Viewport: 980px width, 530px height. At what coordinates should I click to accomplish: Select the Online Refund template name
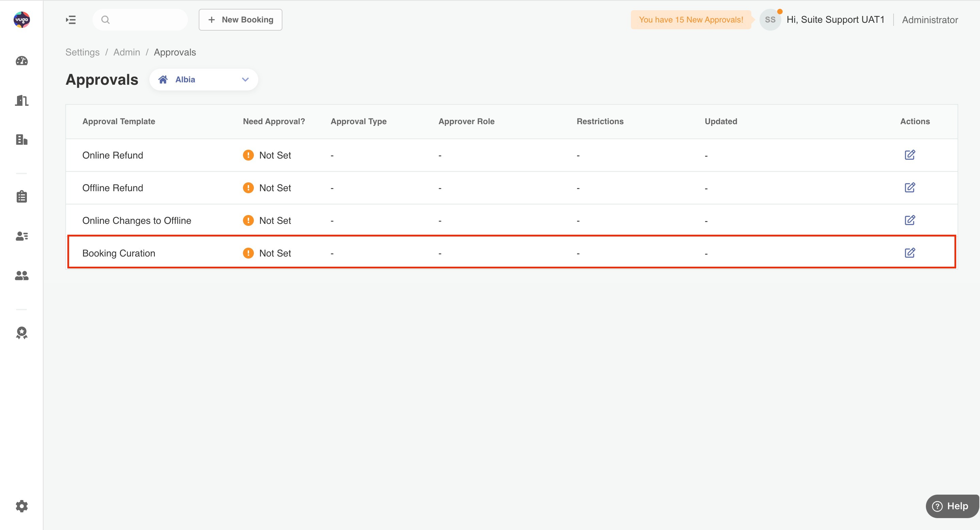113,155
